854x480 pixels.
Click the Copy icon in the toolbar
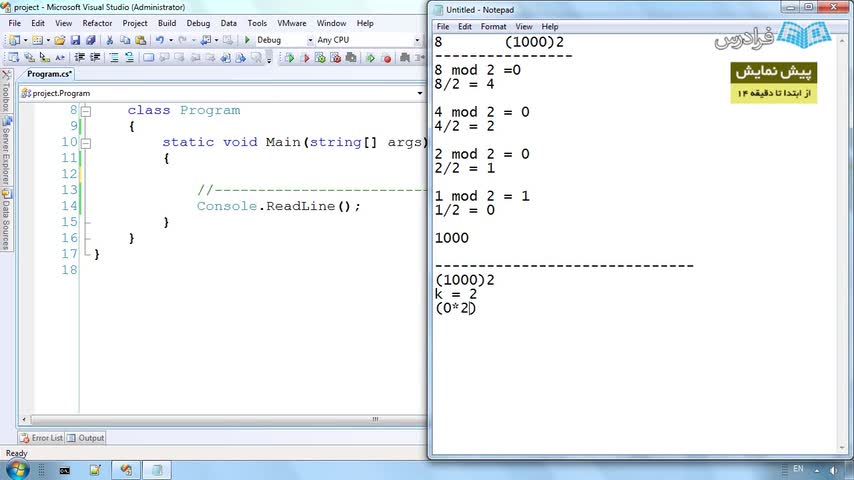[x=125, y=40]
